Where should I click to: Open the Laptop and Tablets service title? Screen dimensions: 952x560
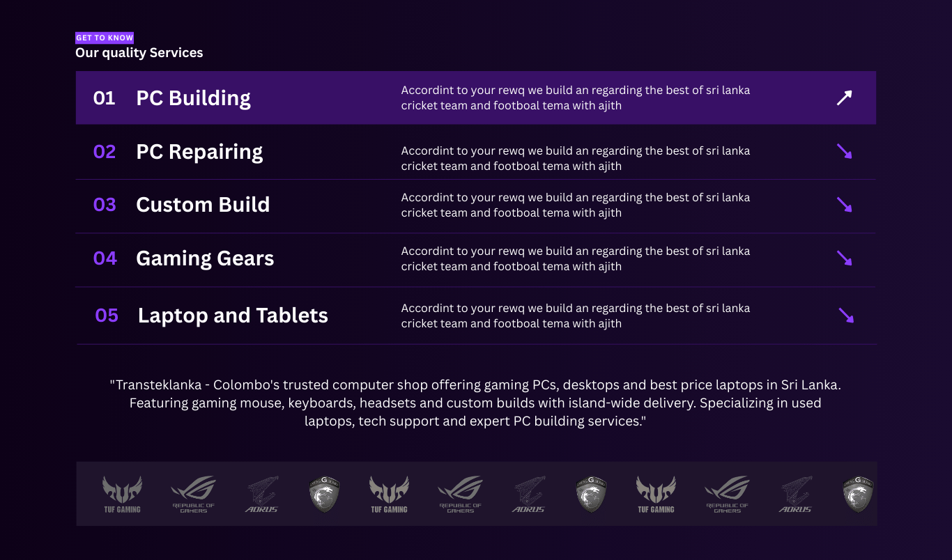coord(233,316)
